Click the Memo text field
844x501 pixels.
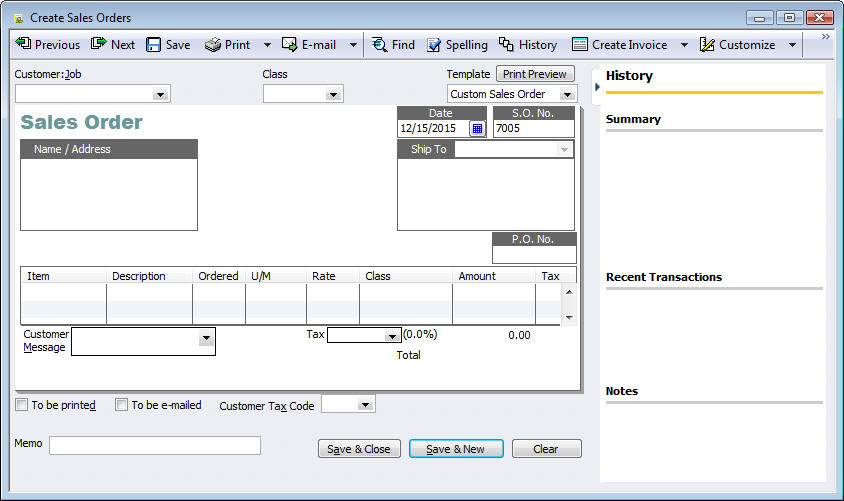tap(155, 446)
